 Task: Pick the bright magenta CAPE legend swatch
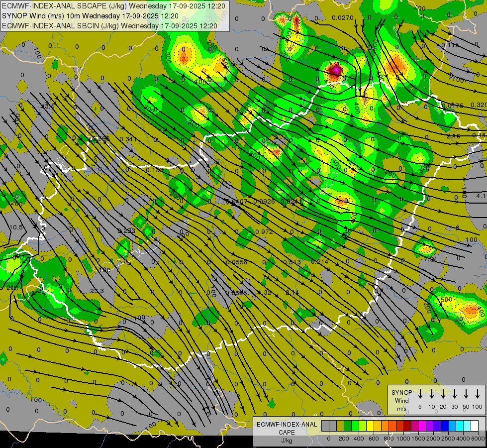pyautogui.click(x=422, y=426)
